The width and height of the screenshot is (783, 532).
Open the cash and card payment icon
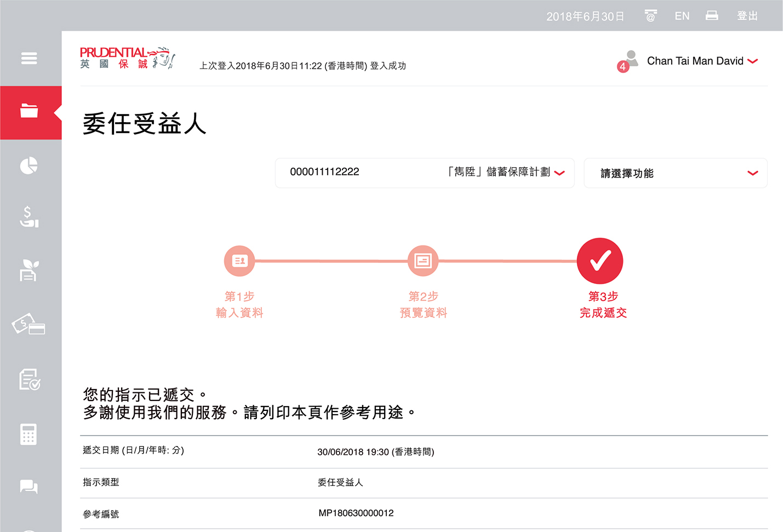(x=28, y=324)
